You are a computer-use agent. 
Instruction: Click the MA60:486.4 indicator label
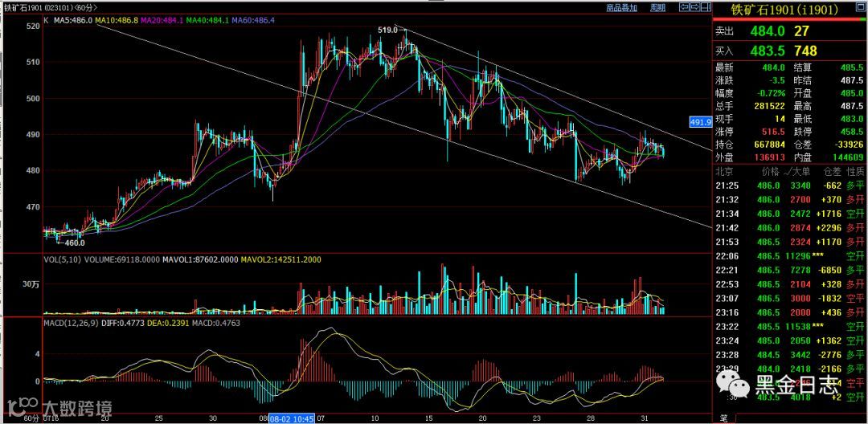(x=253, y=20)
